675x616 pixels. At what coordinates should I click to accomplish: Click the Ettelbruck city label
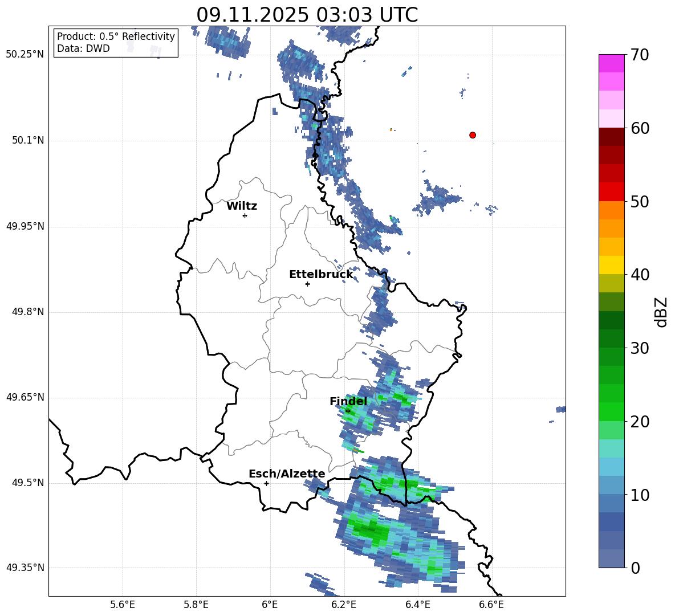pyautogui.click(x=321, y=275)
